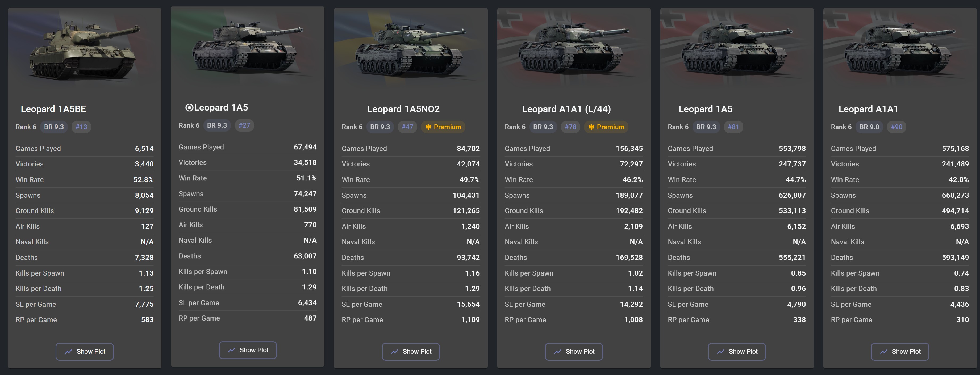Viewport: 980px width, 375px height.
Task: Click Premium badge on Leopard A1A1 (L/44)
Action: click(x=606, y=127)
